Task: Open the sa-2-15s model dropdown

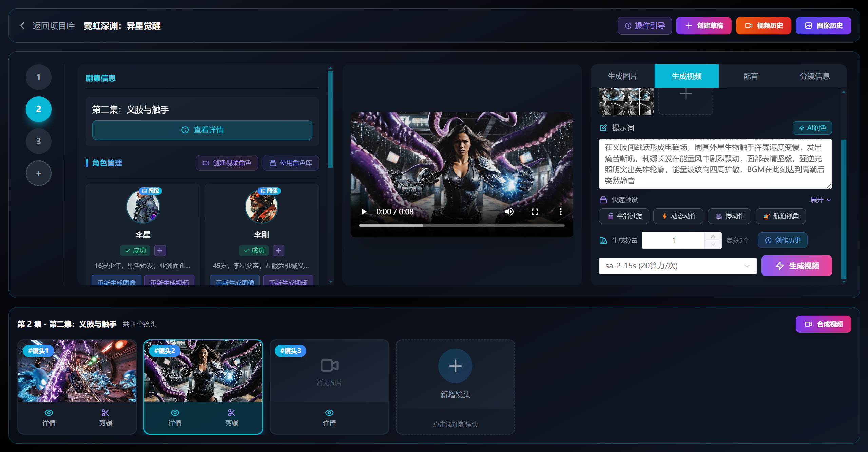Action: click(677, 266)
